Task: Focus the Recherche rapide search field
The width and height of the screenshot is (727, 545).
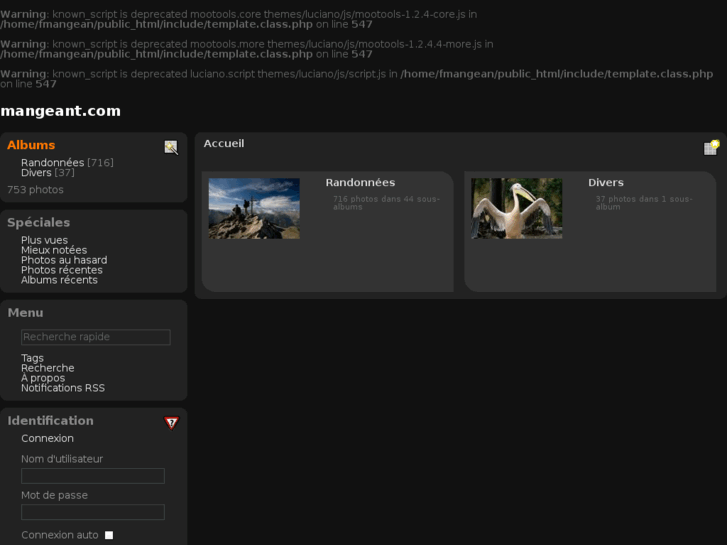Action: 96,337
